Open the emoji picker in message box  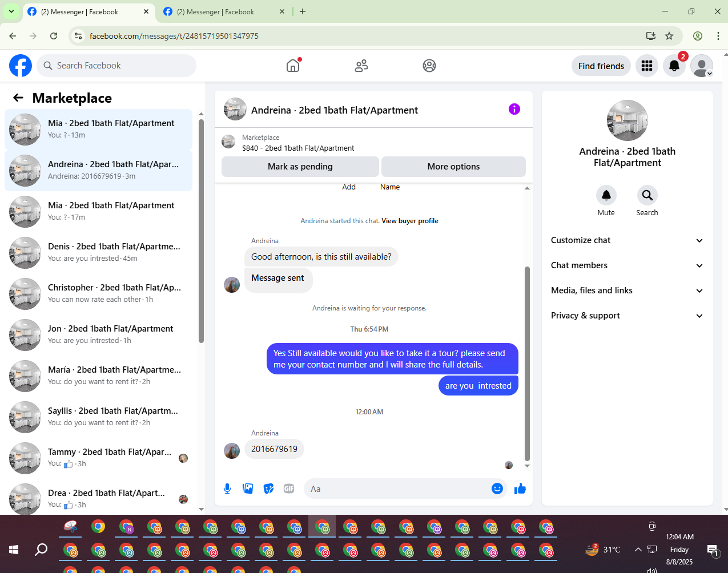[x=497, y=489]
